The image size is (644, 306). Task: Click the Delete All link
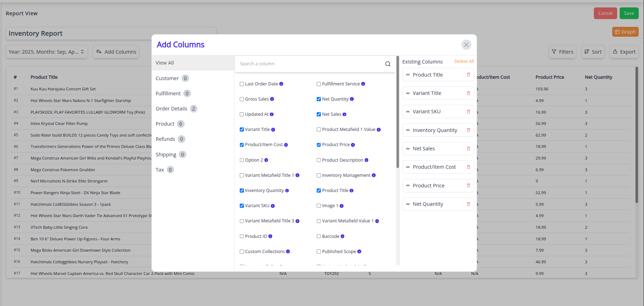click(x=464, y=61)
